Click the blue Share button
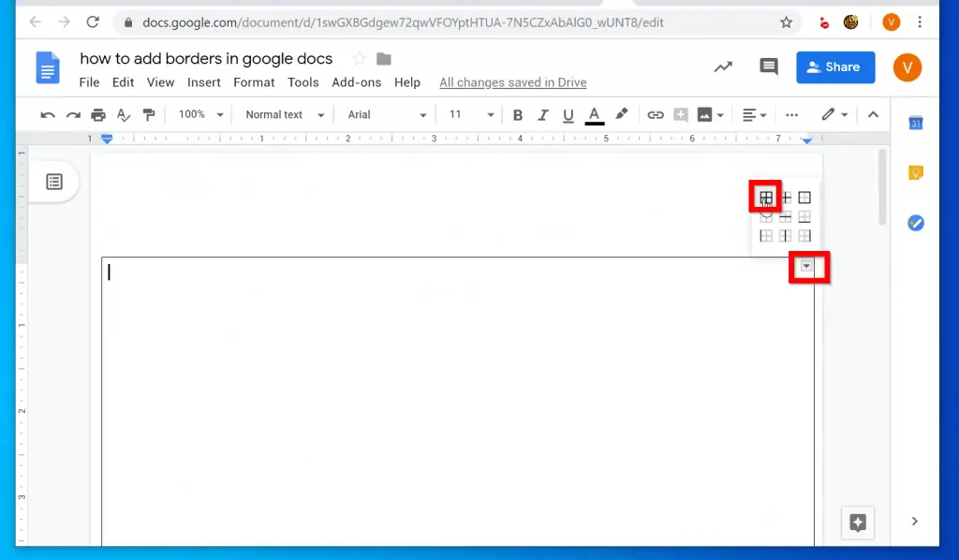 (835, 67)
